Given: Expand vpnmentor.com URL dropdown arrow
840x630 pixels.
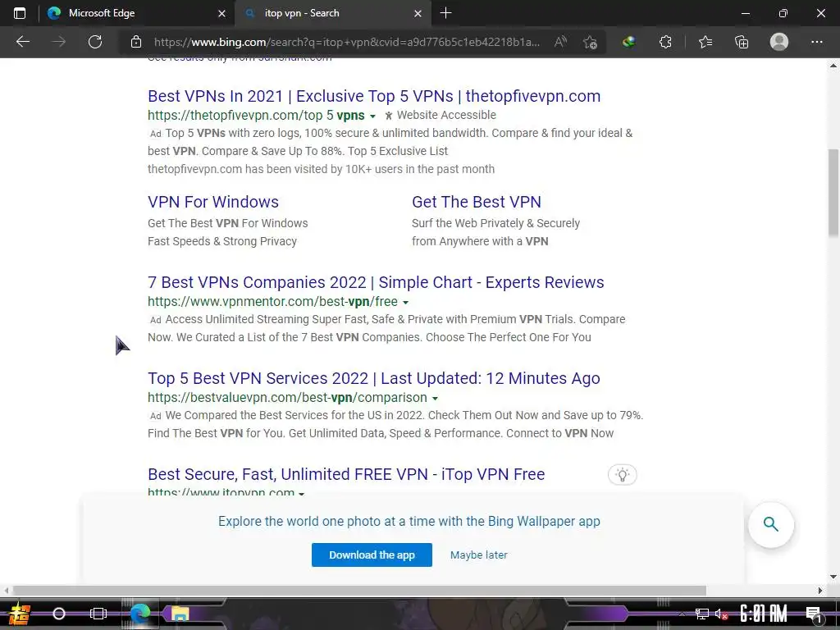Looking at the screenshot, I should (405, 303).
